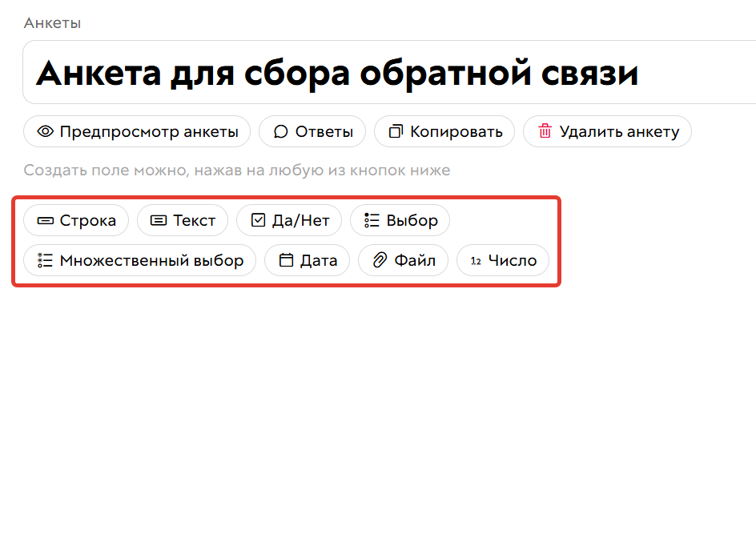756x546 pixels.
Task: Click the checkbox icon on Да/Нет
Action: pyautogui.click(x=256, y=220)
